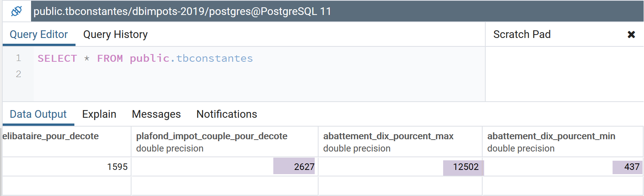The width and height of the screenshot is (644, 196).
Task: Show the Messages tab
Action: coord(156,114)
